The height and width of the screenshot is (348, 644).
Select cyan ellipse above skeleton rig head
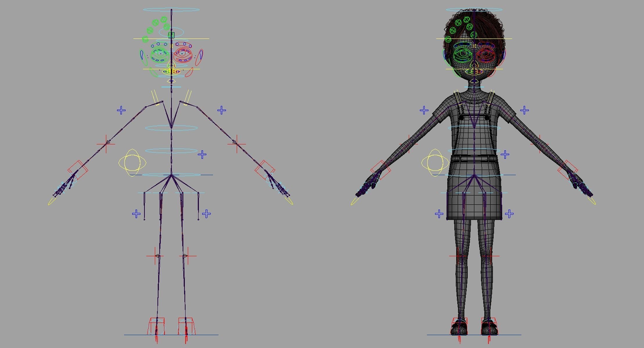point(171,10)
